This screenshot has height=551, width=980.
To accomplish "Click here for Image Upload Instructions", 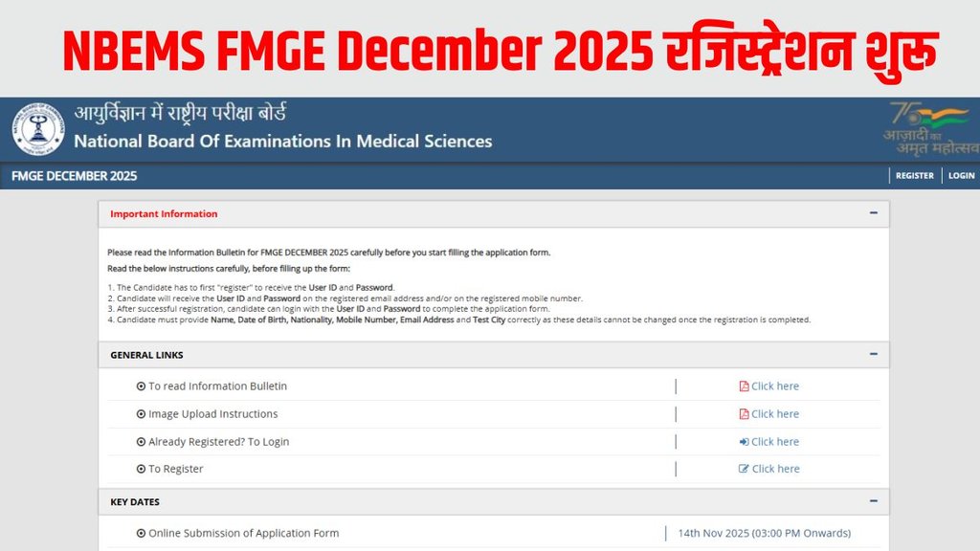I will pos(775,413).
